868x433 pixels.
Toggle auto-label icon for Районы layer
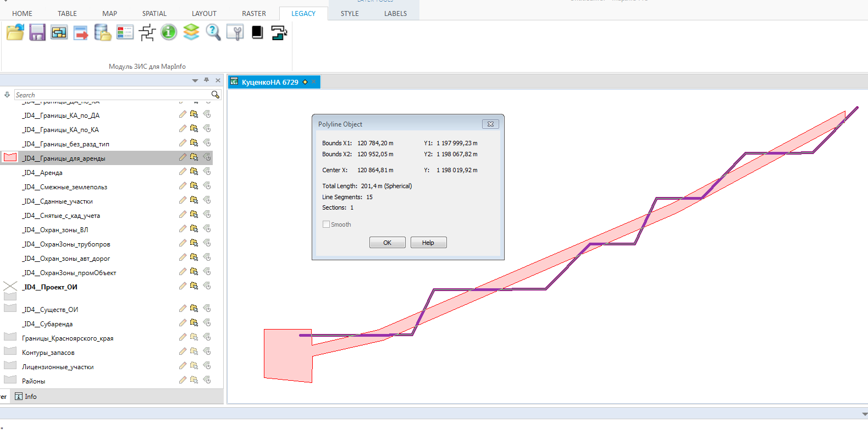[x=207, y=380]
